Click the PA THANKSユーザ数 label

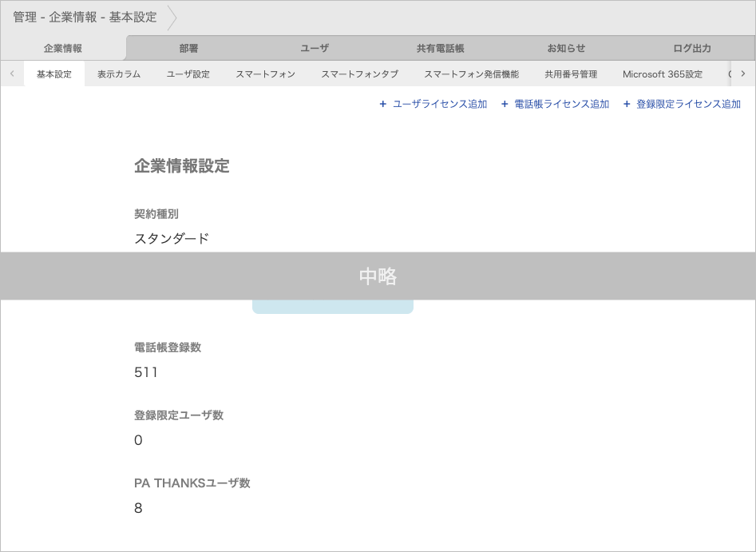(x=192, y=483)
